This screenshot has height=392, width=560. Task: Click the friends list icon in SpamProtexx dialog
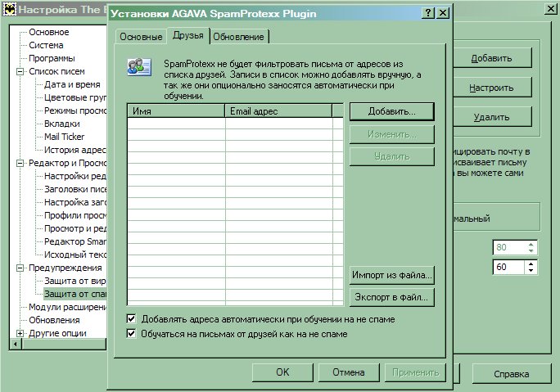tap(139, 66)
